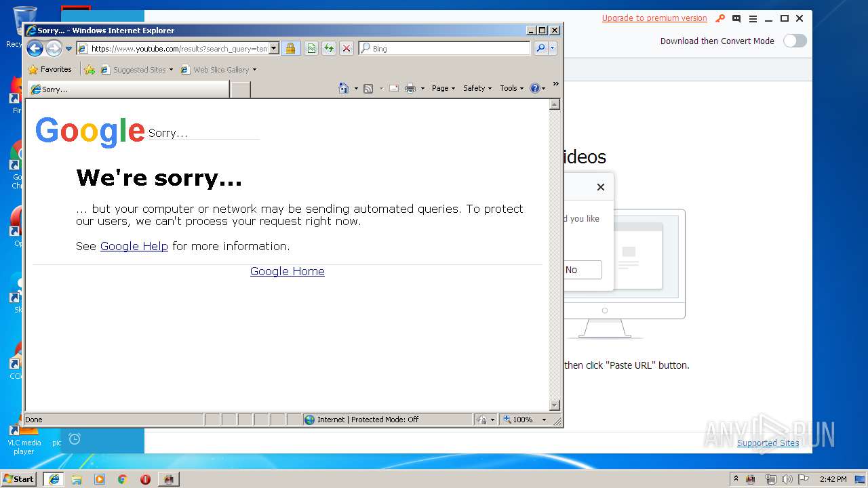Image resolution: width=868 pixels, height=488 pixels.
Task: Open the Windows Start menu
Action: [x=18, y=479]
